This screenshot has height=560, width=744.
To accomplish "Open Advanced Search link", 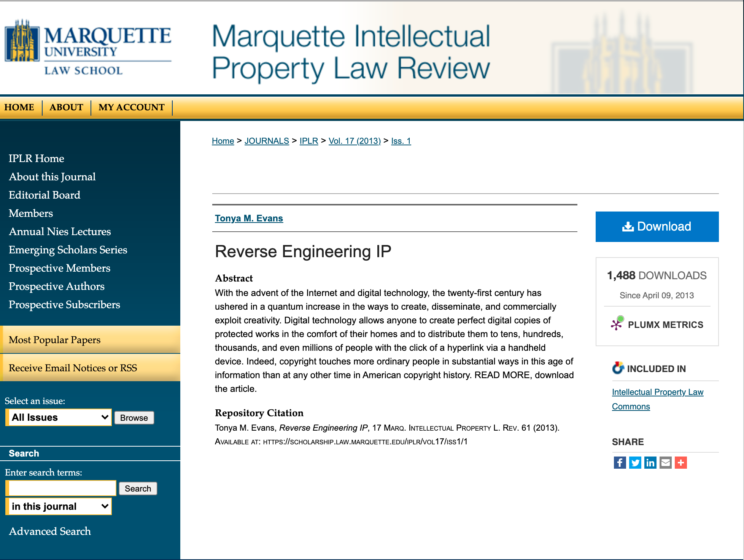I will coord(50,531).
